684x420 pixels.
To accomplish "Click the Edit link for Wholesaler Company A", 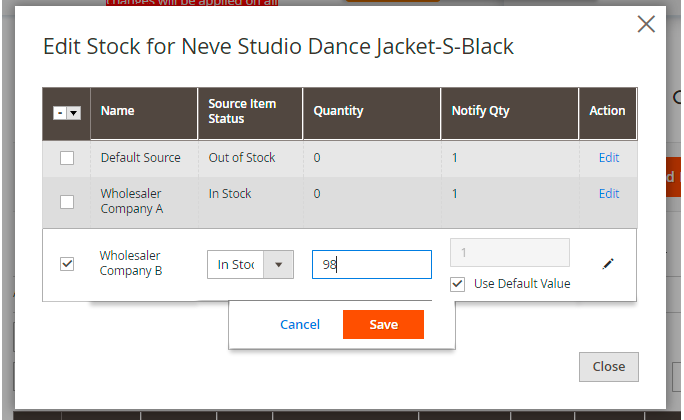I will [608, 194].
